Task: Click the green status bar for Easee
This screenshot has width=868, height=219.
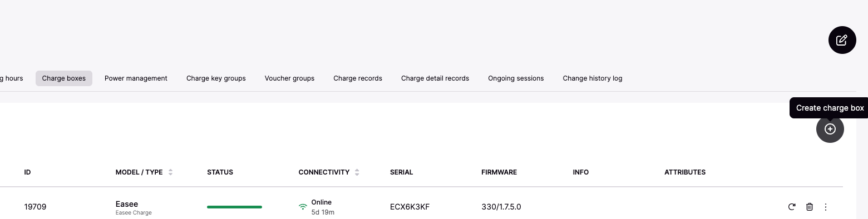Action: coord(234,207)
